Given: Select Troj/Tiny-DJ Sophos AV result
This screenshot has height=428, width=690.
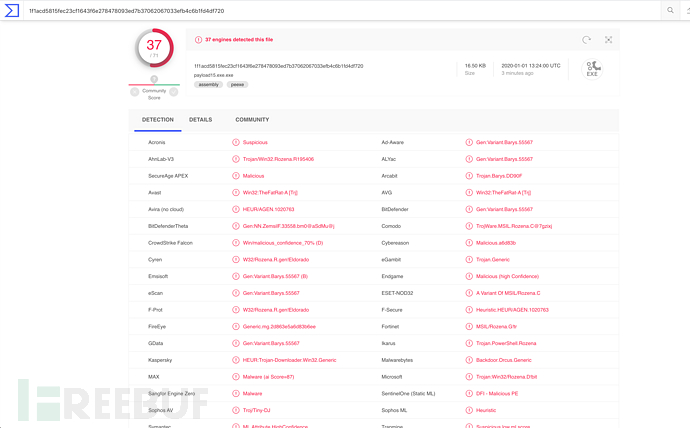Looking at the screenshot, I should [257, 410].
